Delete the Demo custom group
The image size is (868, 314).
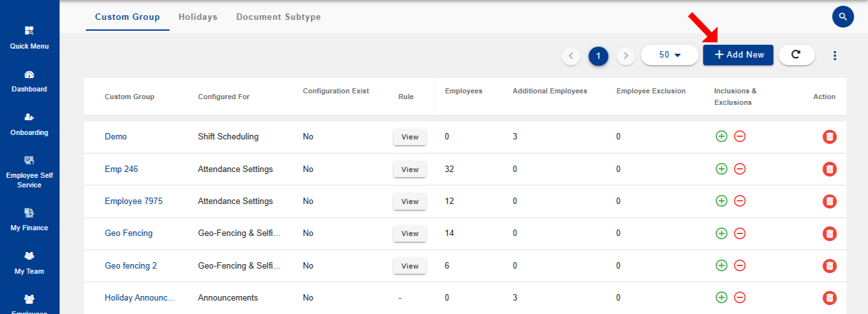pyautogui.click(x=829, y=137)
